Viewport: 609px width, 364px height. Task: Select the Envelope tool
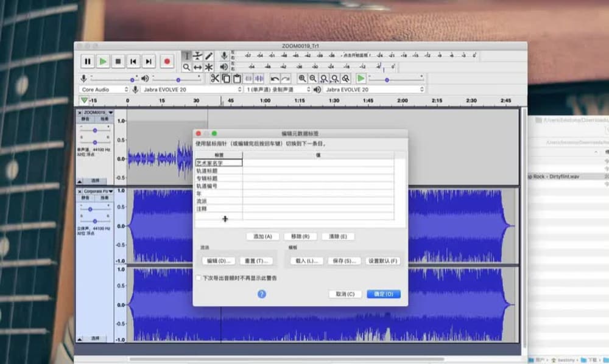[198, 56]
